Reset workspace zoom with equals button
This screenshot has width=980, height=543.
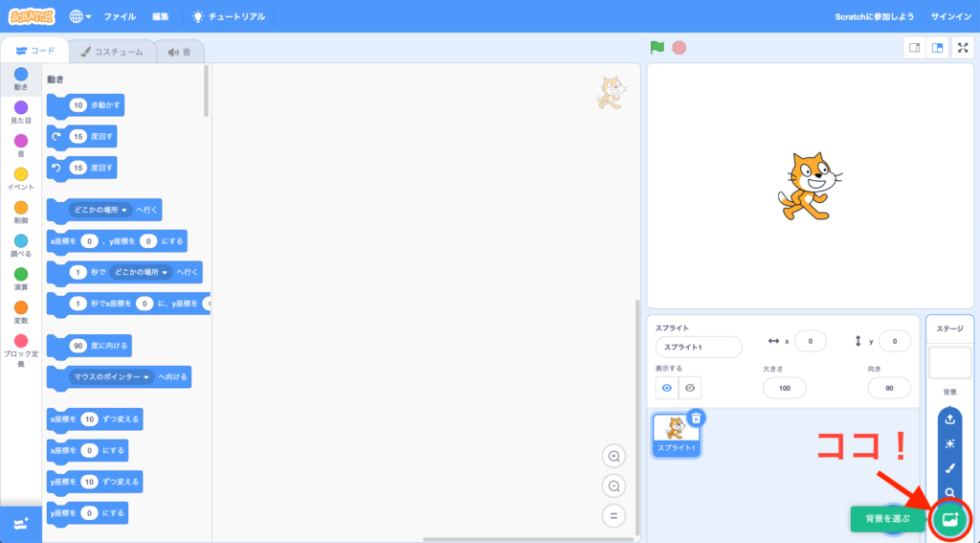click(x=613, y=516)
